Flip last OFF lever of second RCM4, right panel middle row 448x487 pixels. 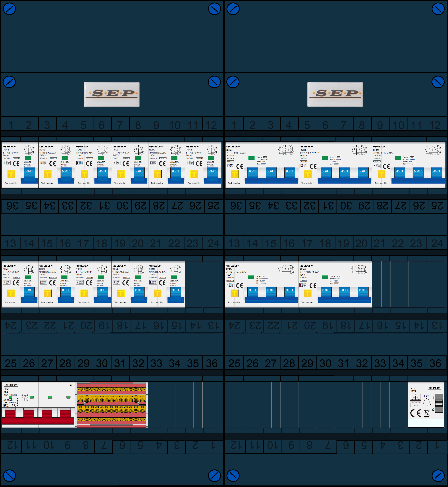click(363, 292)
